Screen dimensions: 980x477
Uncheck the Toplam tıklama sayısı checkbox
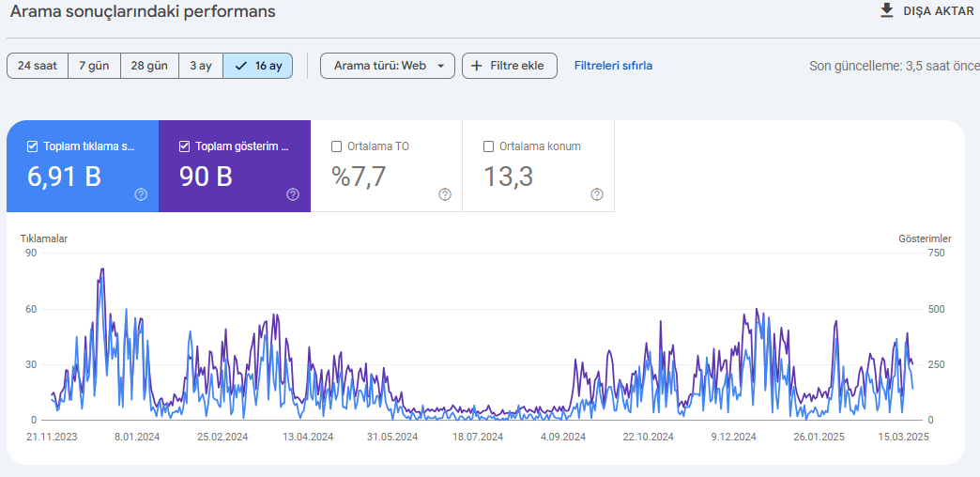[33, 146]
